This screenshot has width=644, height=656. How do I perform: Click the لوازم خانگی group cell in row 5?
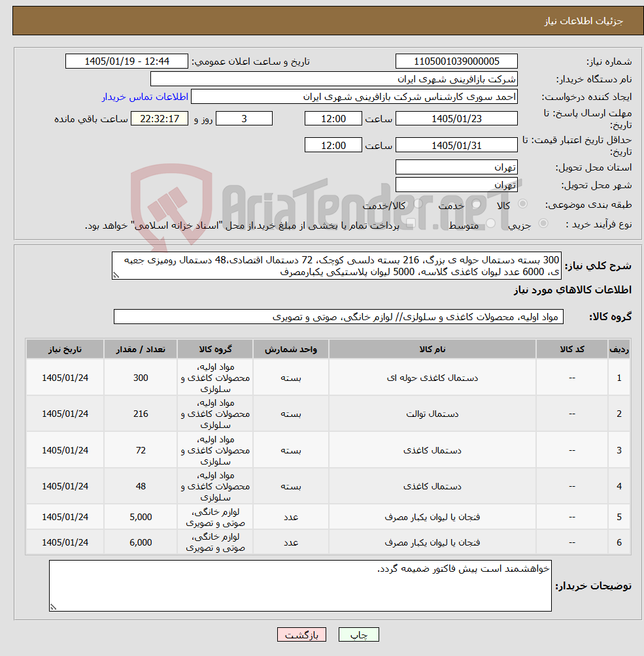click(x=215, y=517)
